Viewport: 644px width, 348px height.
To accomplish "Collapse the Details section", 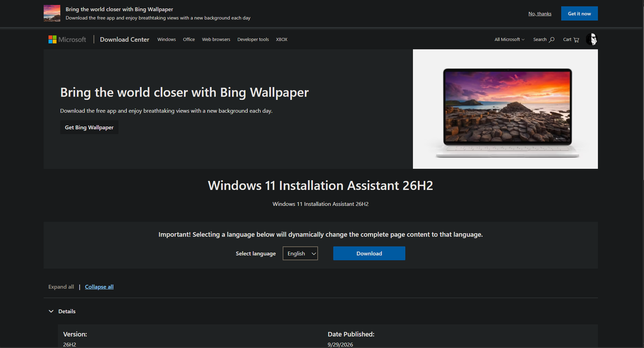I will 62,311.
